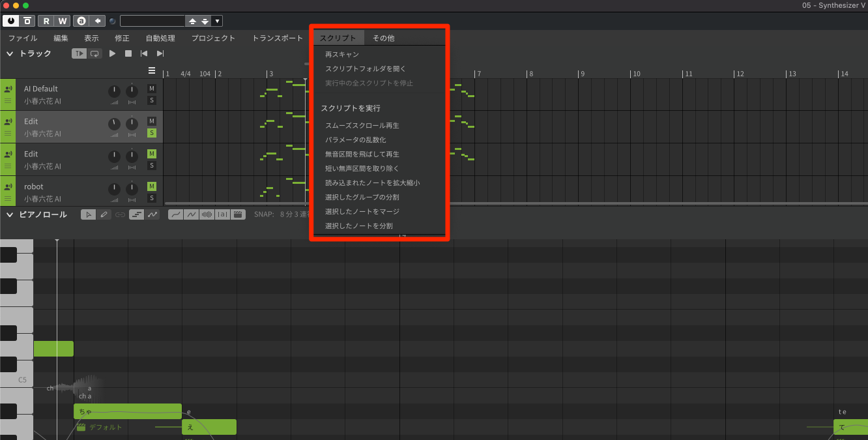This screenshot has width=868, height=440.
Task: Select next preset with down arrow
Action: 205,21
